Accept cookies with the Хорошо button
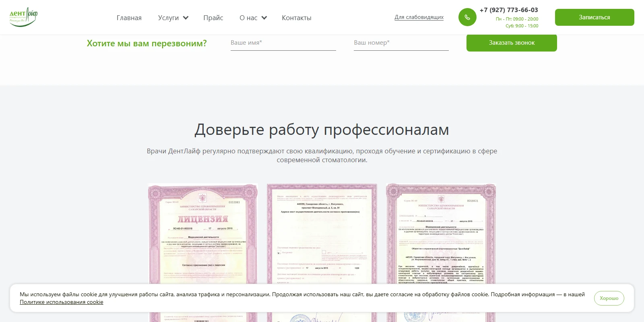Screen dimensions: 644x322 click(609, 298)
